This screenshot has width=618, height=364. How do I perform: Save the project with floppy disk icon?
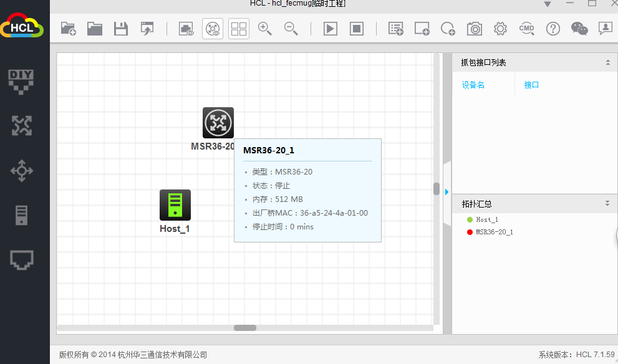click(120, 29)
